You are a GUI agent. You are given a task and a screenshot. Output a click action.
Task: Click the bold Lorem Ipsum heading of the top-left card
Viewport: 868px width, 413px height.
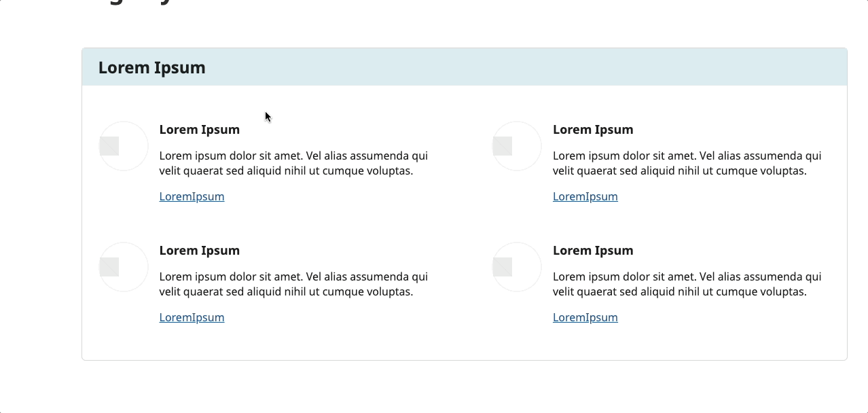pos(199,130)
